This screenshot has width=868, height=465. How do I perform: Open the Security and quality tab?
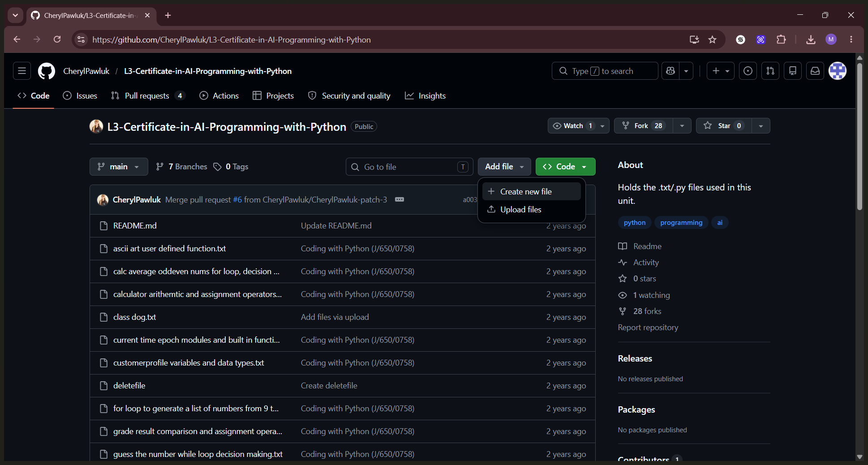349,96
